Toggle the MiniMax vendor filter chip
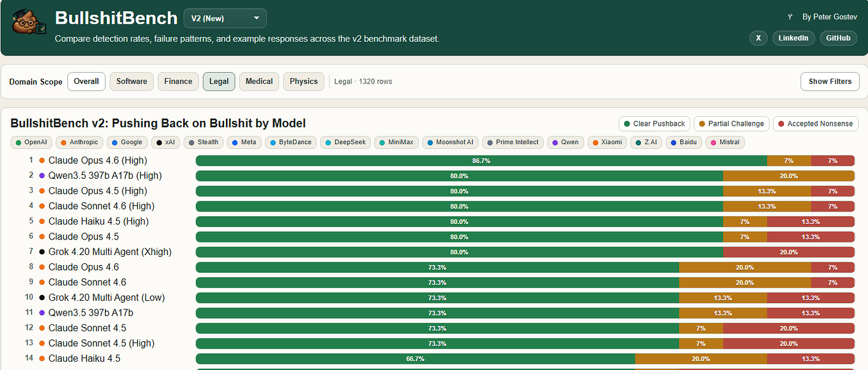 (x=396, y=142)
